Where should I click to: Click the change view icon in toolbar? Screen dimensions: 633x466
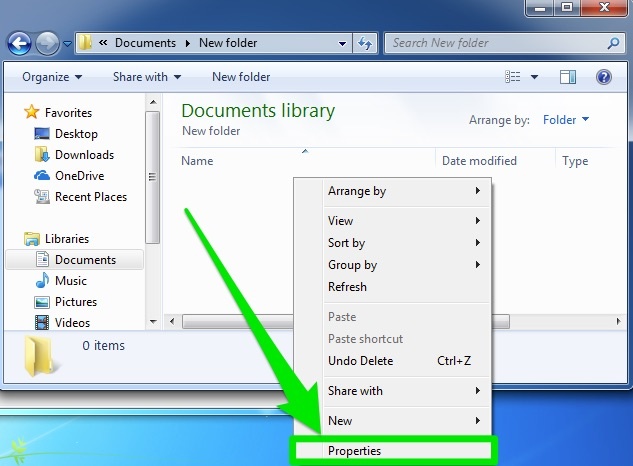(x=513, y=77)
